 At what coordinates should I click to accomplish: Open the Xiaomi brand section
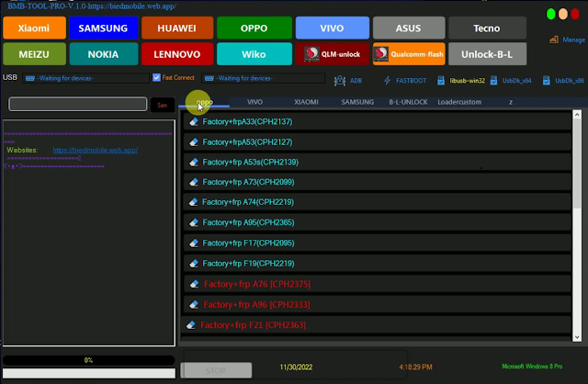tap(34, 28)
